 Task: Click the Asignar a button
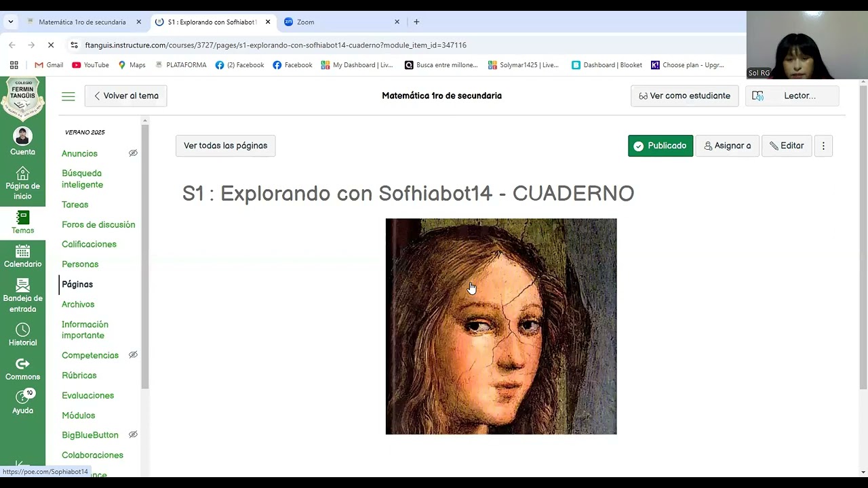coord(727,146)
